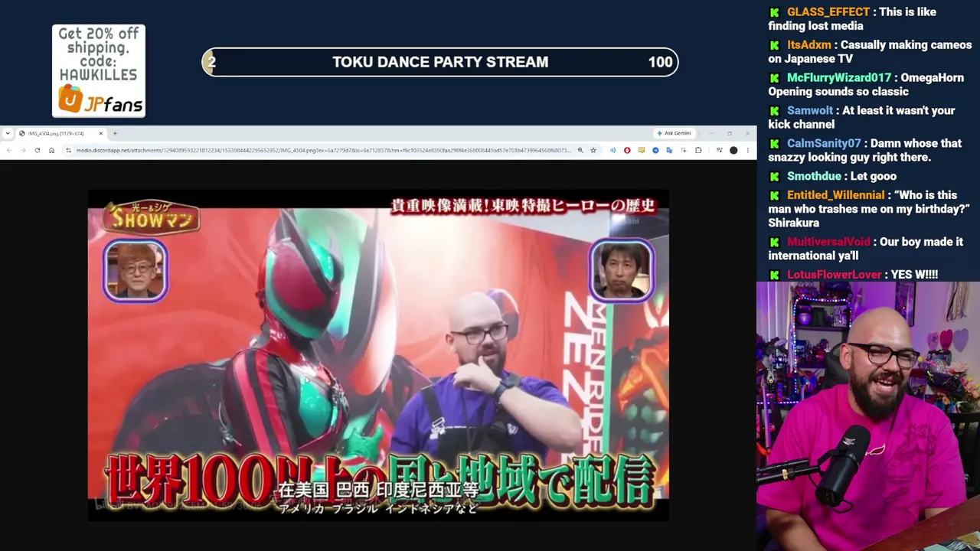Click Kick badge next to Smothdue
This screenshot has height=551, width=980.
tap(775, 177)
